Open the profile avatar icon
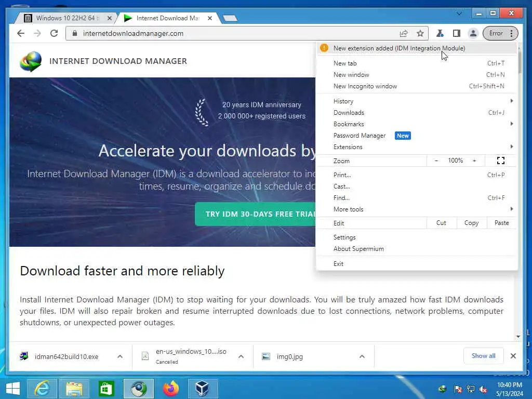This screenshot has height=399, width=532. (x=473, y=33)
